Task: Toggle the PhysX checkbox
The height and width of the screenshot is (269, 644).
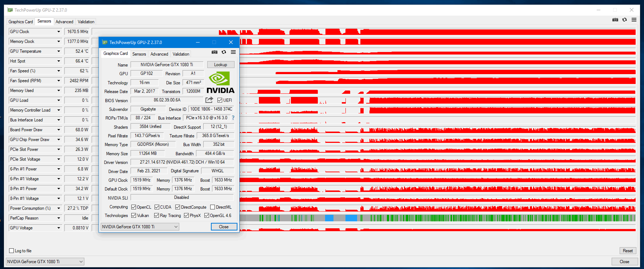Action: tap(186, 216)
